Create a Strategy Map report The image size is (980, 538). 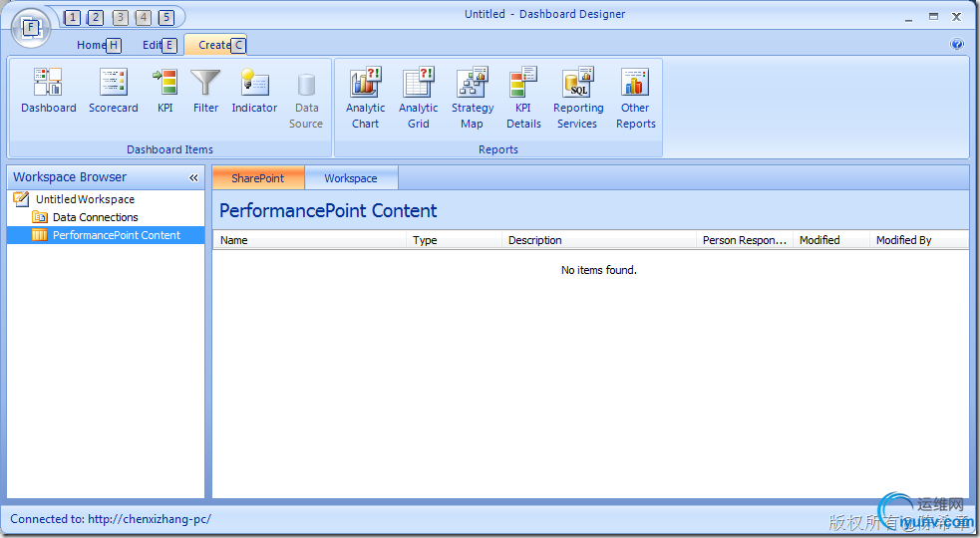pos(473,99)
